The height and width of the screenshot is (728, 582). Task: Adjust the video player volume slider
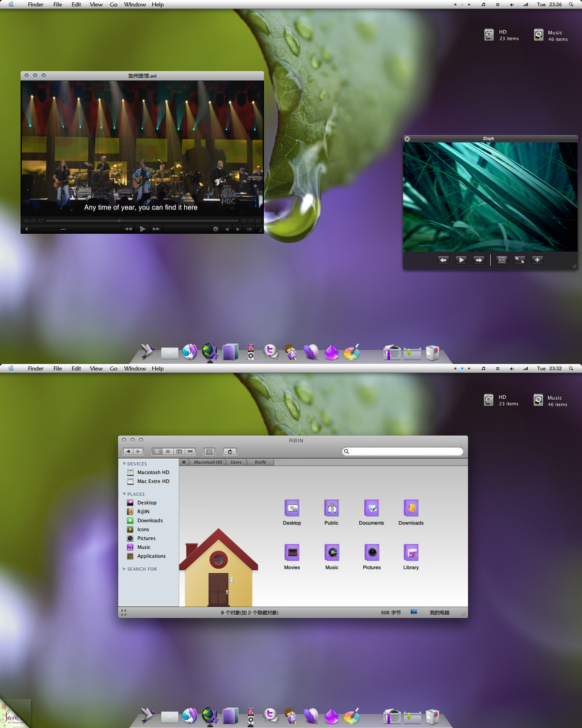(x=50, y=229)
